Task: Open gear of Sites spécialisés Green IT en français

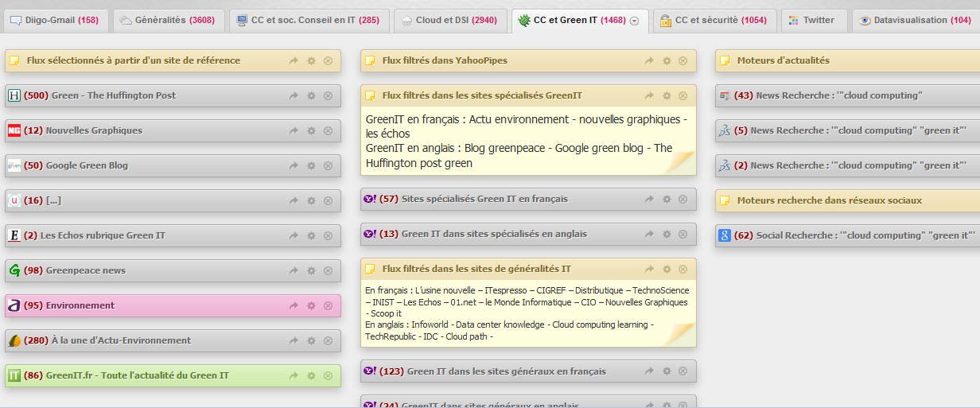Action: [x=667, y=199]
